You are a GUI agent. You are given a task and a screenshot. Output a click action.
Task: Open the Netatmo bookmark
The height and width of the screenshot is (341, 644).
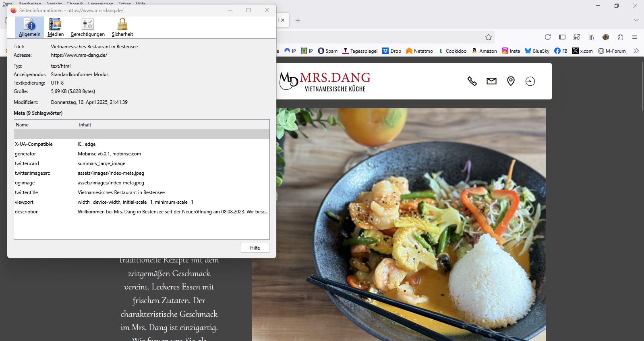pyautogui.click(x=420, y=51)
